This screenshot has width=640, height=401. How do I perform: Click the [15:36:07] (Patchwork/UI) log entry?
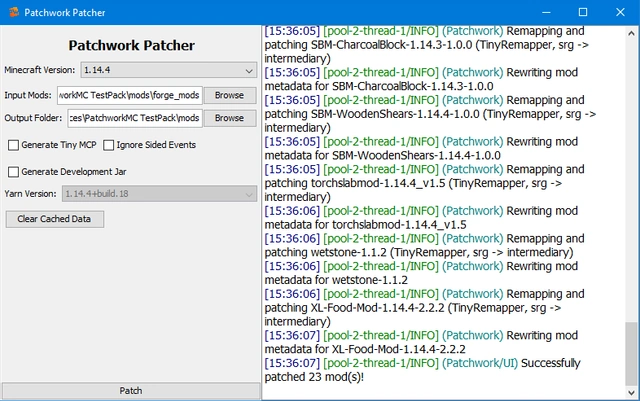click(422, 370)
